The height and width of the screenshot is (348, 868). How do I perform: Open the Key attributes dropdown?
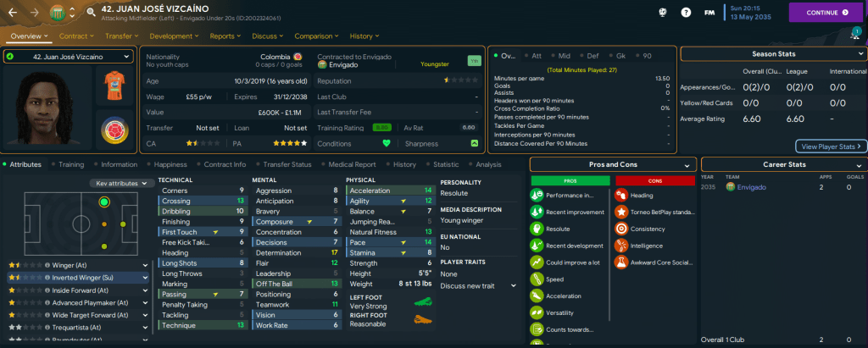(120, 183)
